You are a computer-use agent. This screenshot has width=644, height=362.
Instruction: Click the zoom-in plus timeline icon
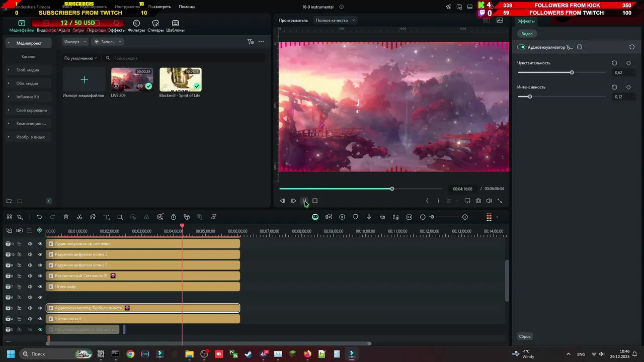click(x=465, y=217)
